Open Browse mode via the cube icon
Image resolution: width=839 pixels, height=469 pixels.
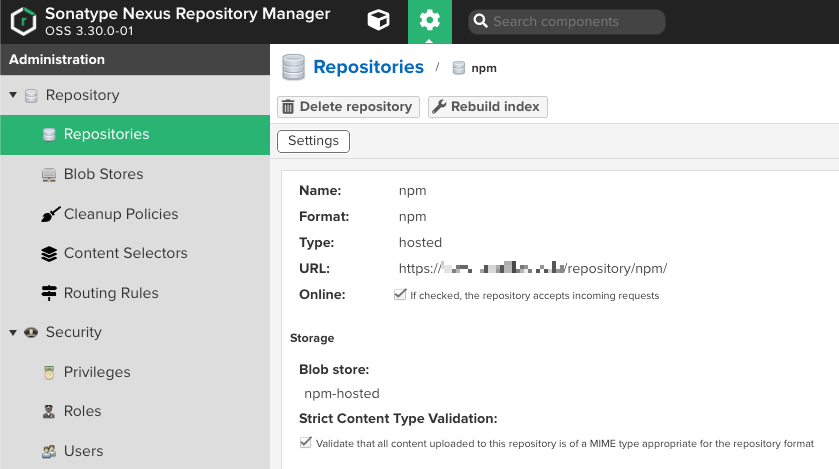click(x=378, y=21)
